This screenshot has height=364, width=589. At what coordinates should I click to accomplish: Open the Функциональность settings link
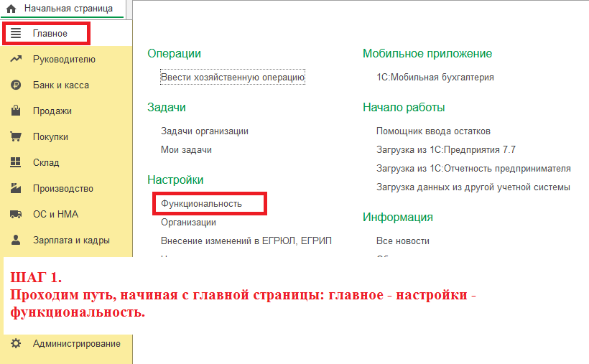(x=201, y=204)
